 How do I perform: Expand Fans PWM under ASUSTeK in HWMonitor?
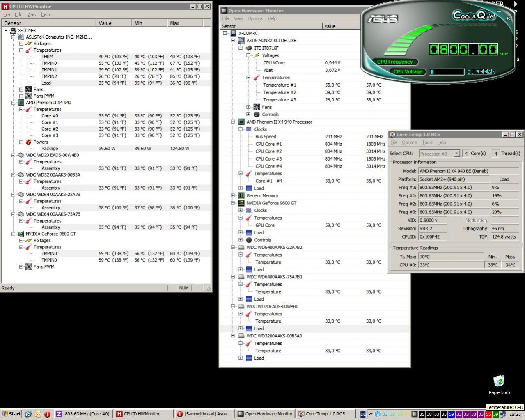[x=21, y=96]
